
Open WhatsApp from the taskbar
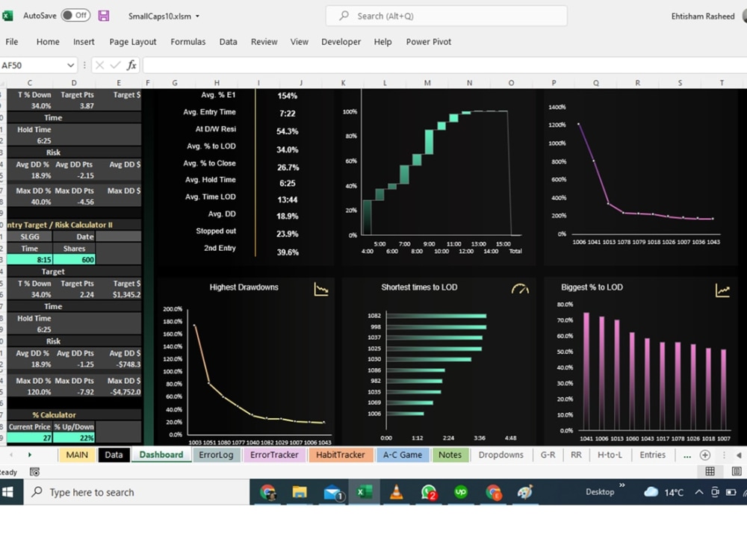[428, 492]
